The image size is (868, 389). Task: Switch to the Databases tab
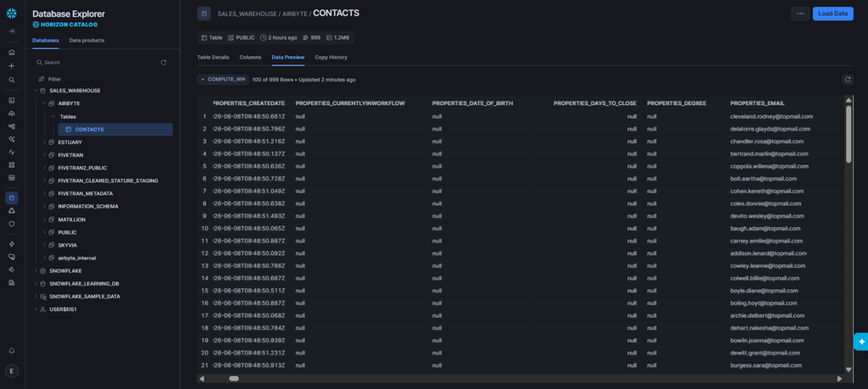point(46,41)
